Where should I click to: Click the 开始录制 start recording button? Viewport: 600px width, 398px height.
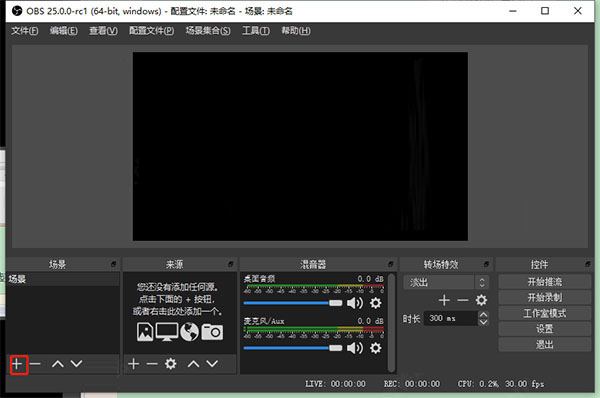[x=545, y=297]
